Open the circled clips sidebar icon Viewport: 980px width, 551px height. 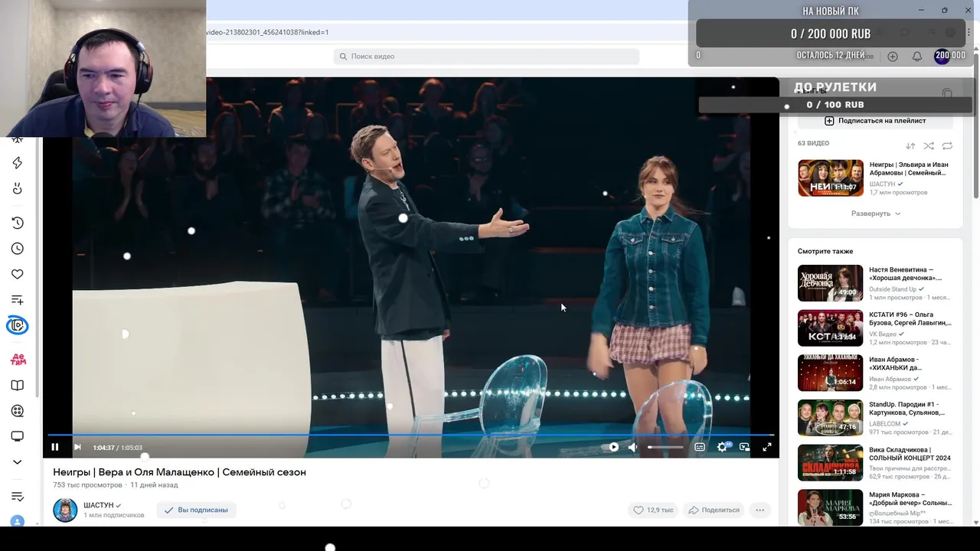point(18,326)
